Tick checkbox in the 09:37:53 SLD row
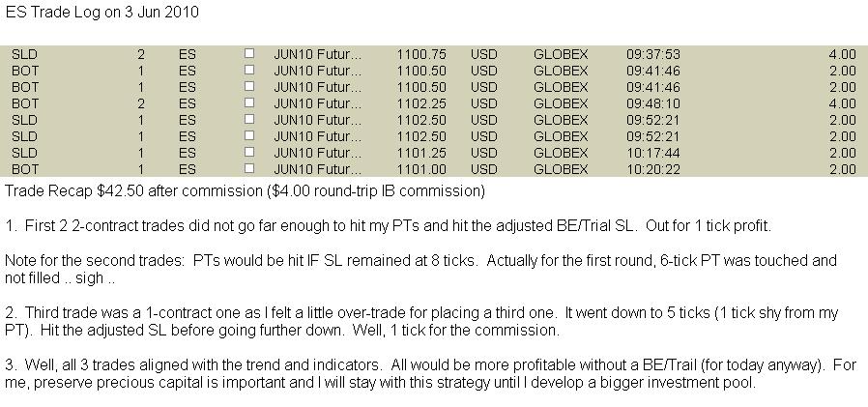The height and width of the screenshot is (407, 868). (249, 53)
